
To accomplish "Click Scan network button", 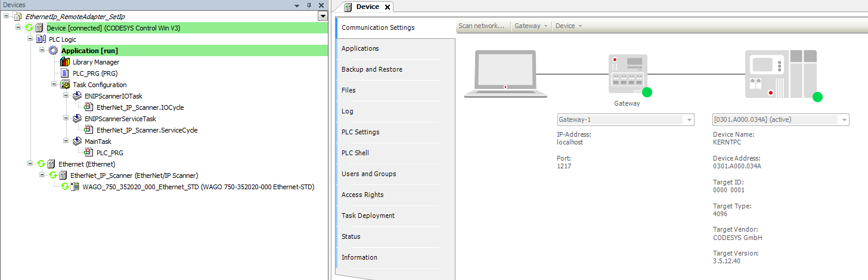I will click(481, 26).
